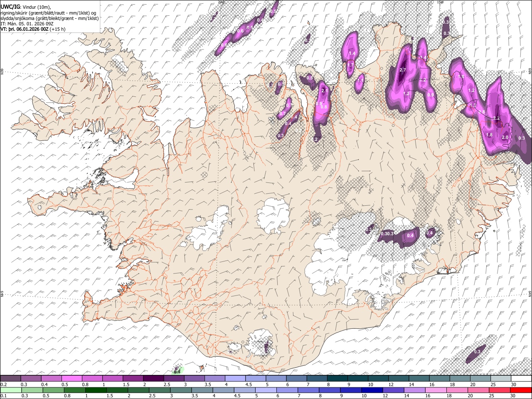Click the 7 blue swatch in the lower rain legend

tap(309, 390)
